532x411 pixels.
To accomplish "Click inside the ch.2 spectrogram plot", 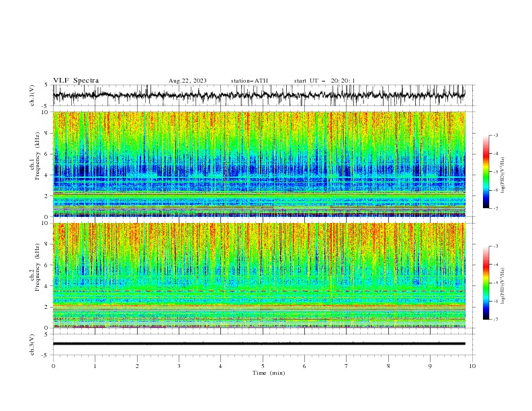I will point(259,275).
